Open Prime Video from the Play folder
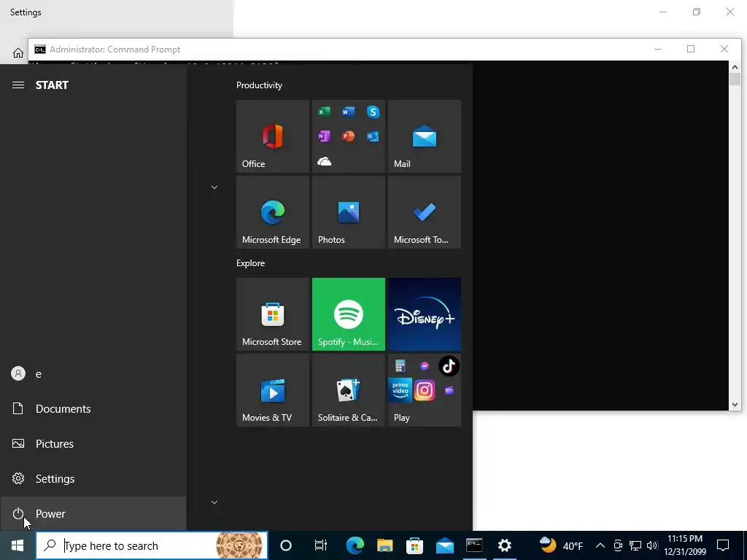Screen dimensions: 747x560 (x=400, y=391)
